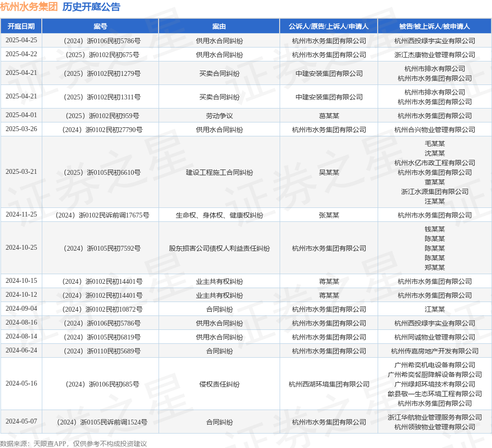Image resolution: width=492 pixels, height=448 pixels.
Task: Click the date 2024-10-15
Action: (21, 280)
